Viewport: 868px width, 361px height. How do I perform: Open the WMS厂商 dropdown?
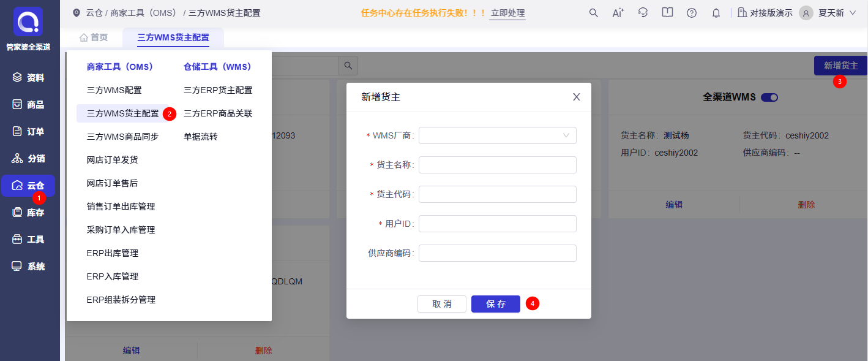tap(498, 135)
